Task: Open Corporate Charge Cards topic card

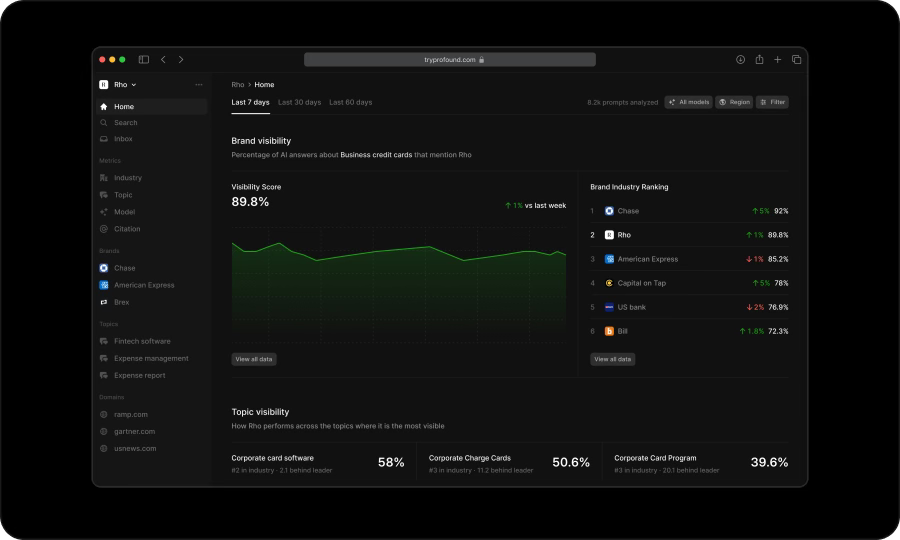Action: tap(509, 464)
